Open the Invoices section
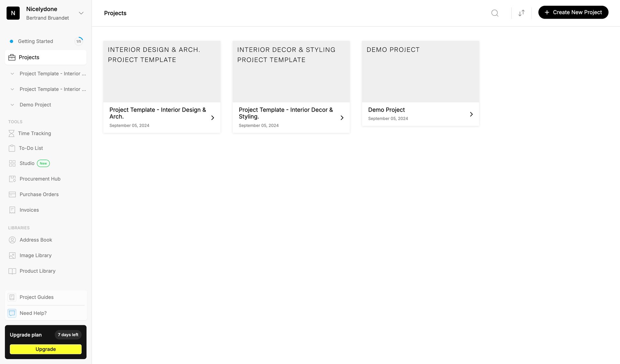 point(29,210)
